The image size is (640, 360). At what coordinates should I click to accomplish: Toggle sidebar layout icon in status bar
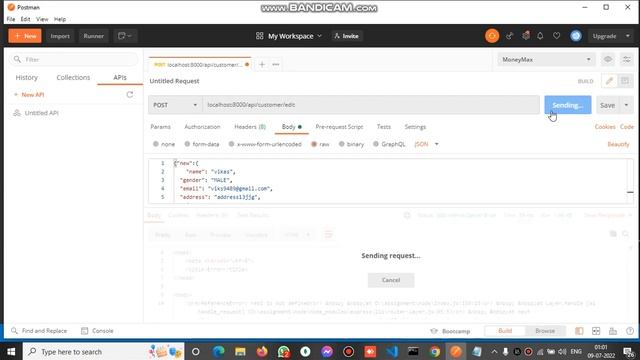[579, 331]
